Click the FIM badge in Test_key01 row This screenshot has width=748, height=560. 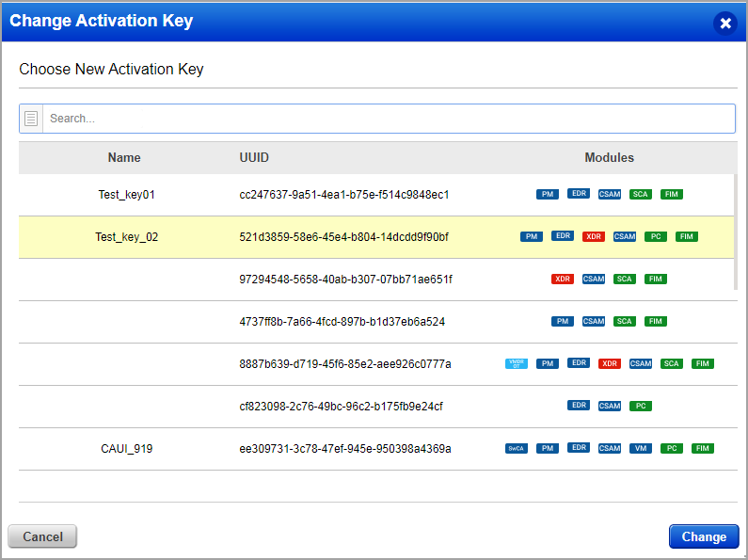click(x=671, y=194)
